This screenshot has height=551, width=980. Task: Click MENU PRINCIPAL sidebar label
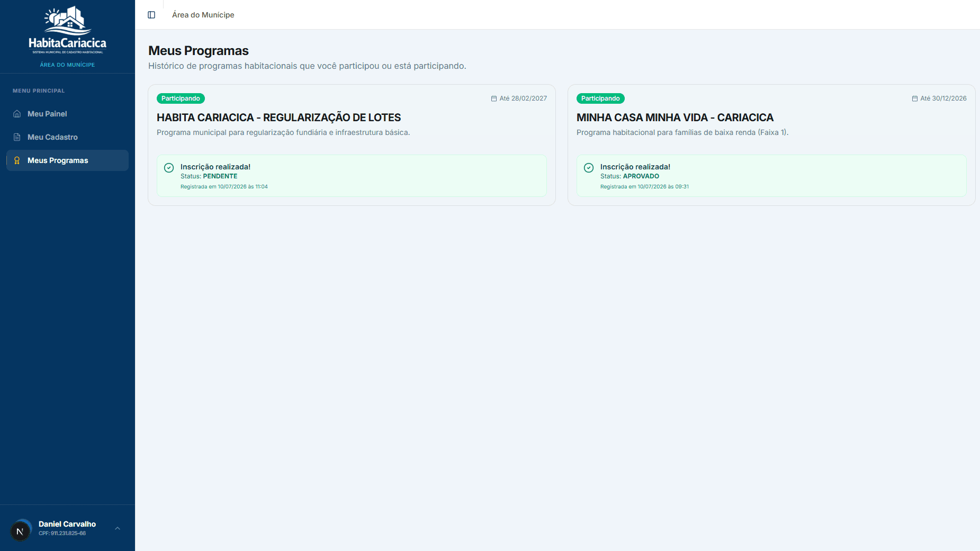click(x=39, y=91)
